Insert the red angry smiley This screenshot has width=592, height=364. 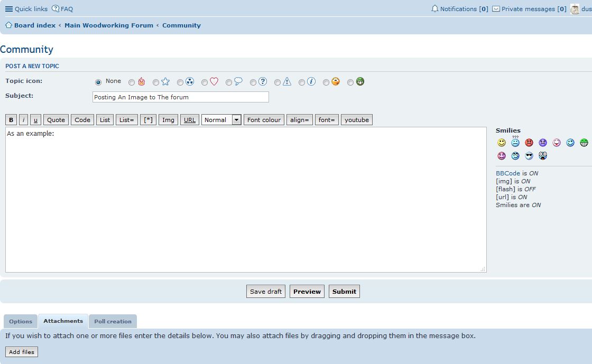click(x=529, y=143)
